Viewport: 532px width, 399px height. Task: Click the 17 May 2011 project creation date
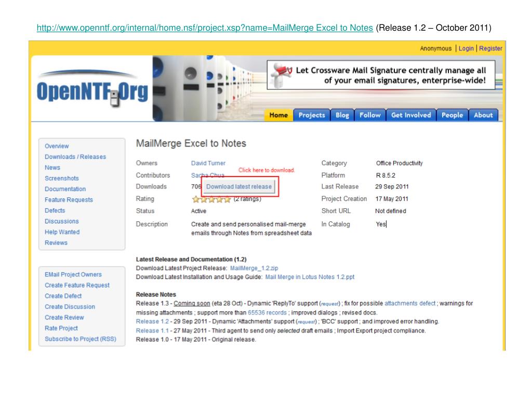(392, 199)
